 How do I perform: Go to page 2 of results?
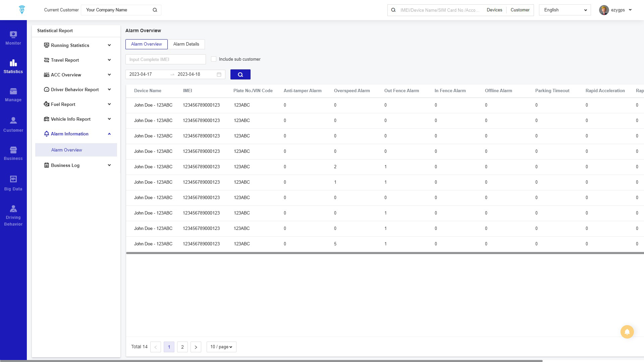click(x=182, y=347)
